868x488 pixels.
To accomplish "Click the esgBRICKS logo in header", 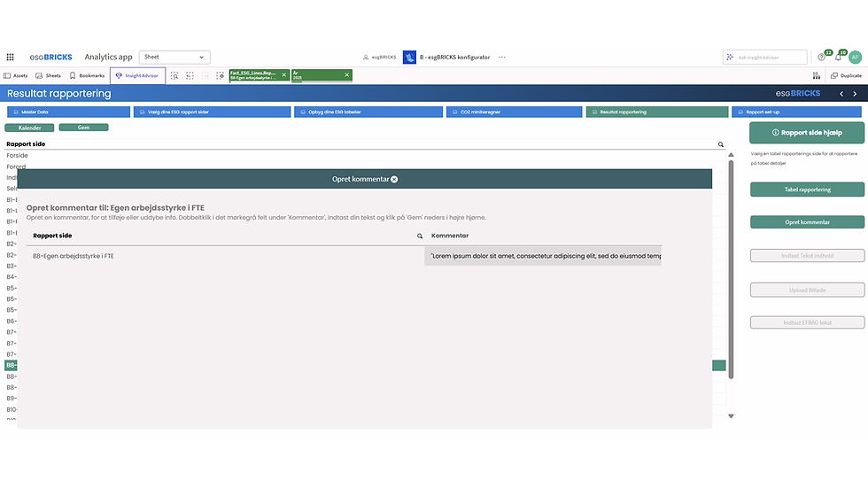I will 51,57.
